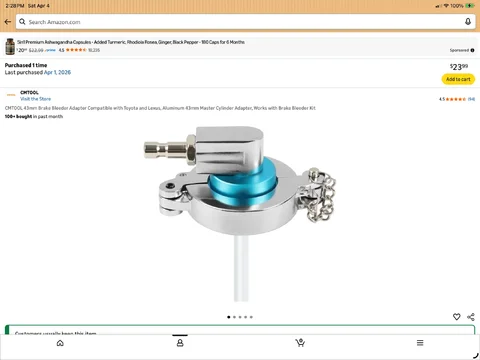Open the hamburger menu tab icon
This screenshot has width=480, height=360.
point(420,343)
